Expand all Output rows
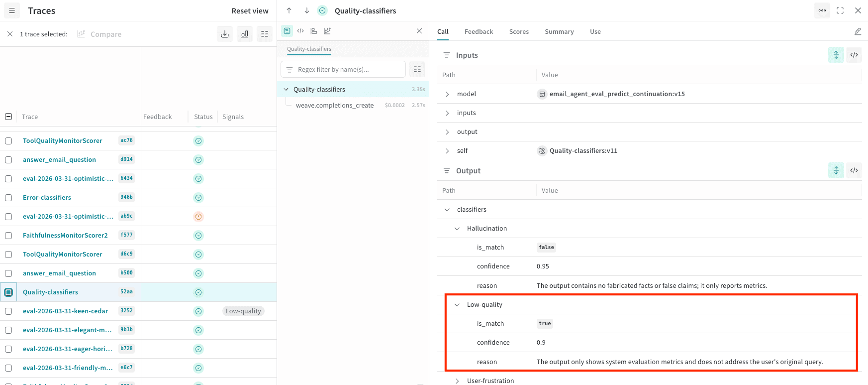Image resolution: width=868 pixels, height=385 pixels. click(836, 170)
